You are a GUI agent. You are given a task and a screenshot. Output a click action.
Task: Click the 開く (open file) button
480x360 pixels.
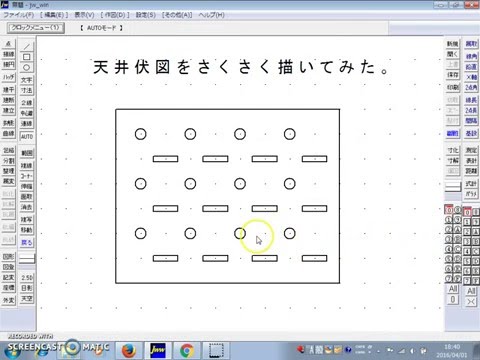click(x=452, y=54)
